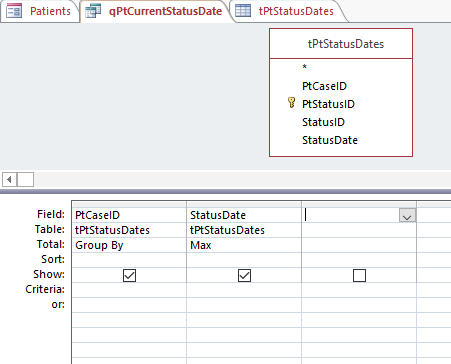
Task: Click Sort cell for PtCaseID column
Action: [129, 260]
